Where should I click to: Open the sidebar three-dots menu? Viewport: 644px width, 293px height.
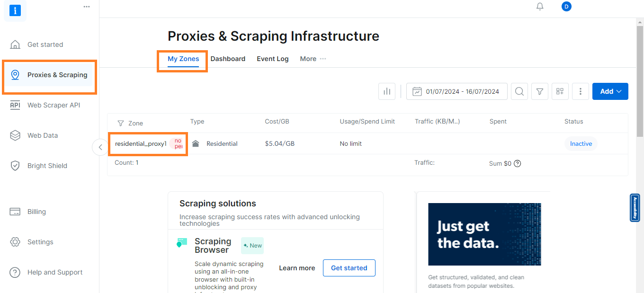tap(87, 7)
